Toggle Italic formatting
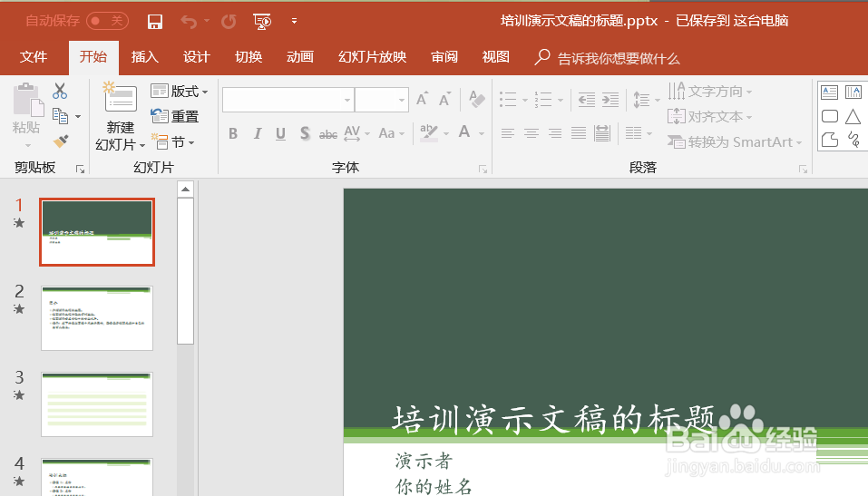The width and height of the screenshot is (868, 496). (258, 133)
